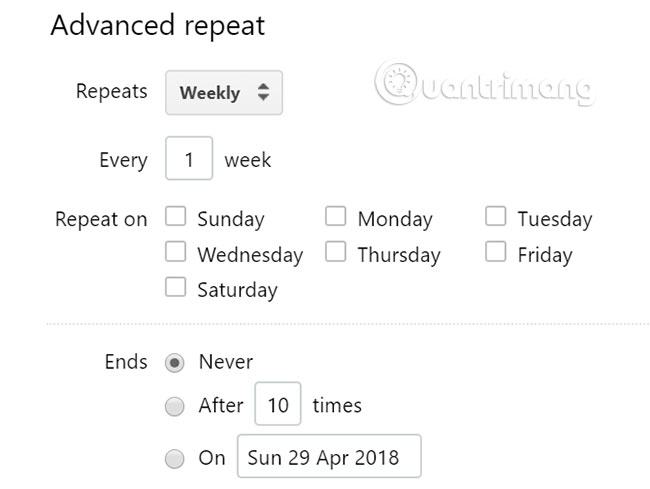The width and height of the screenshot is (650, 489).
Task: Click the 10 times count field
Action: [278, 405]
